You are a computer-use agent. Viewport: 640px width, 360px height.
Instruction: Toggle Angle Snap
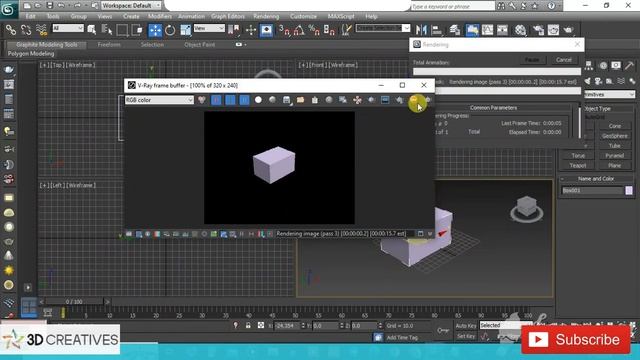pyautogui.click(x=299, y=30)
